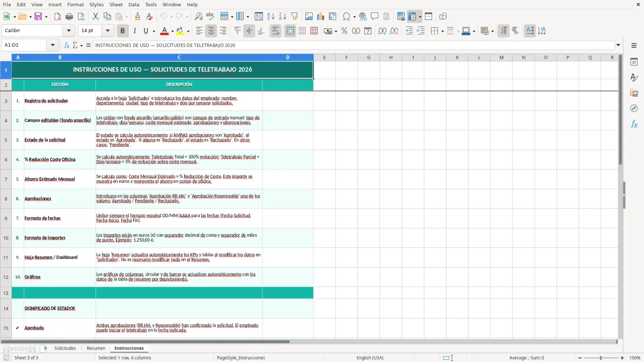Viewport: 644px width, 362px height.
Task: Toggle Italic formatting
Action: pyautogui.click(x=134, y=31)
